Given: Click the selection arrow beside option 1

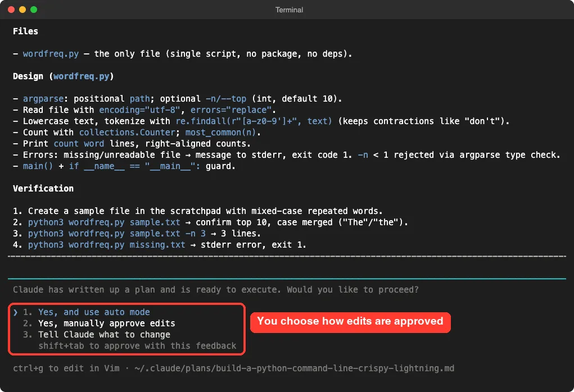Looking at the screenshot, I should pyautogui.click(x=15, y=312).
